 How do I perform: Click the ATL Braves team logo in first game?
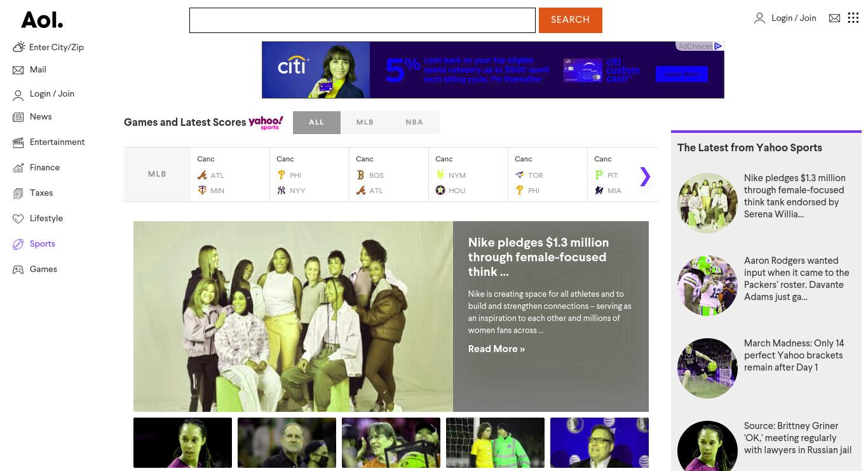click(202, 175)
